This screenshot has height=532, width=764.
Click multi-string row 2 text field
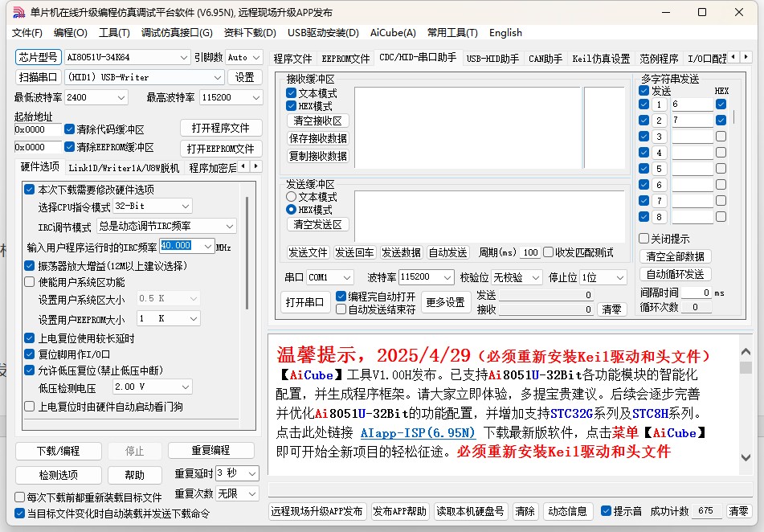coord(693,120)
